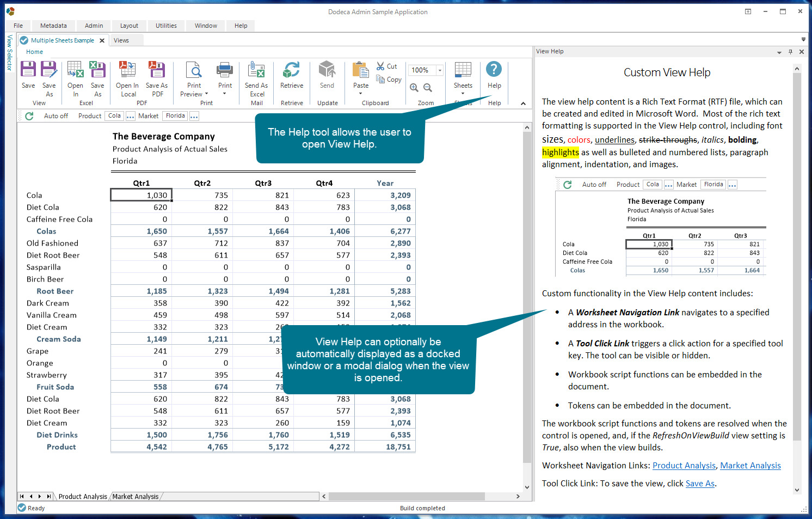Cut selection with Cut tool
The width and height of the screenshot is (812, 519).
pyautogui.click(x=387, y=66)
